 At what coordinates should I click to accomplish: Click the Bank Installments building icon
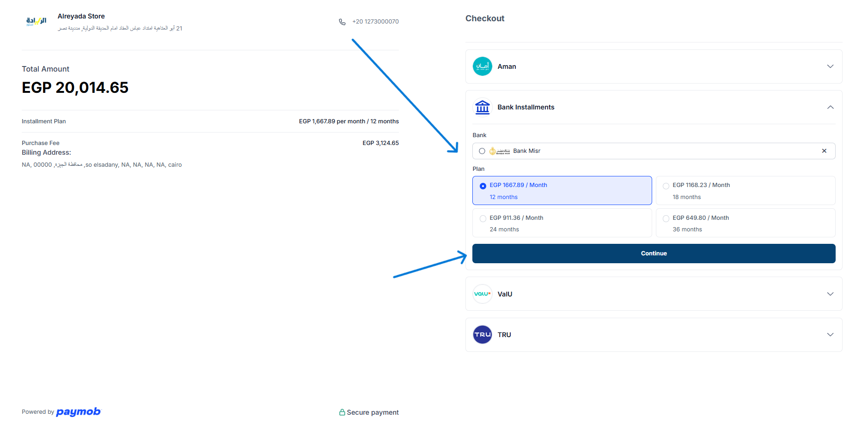[x=482, y=107]
